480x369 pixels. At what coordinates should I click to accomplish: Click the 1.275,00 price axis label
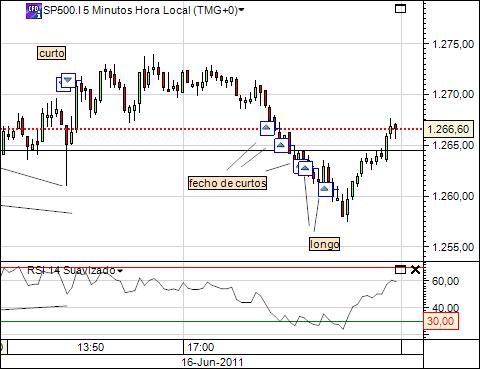[453, 44]
